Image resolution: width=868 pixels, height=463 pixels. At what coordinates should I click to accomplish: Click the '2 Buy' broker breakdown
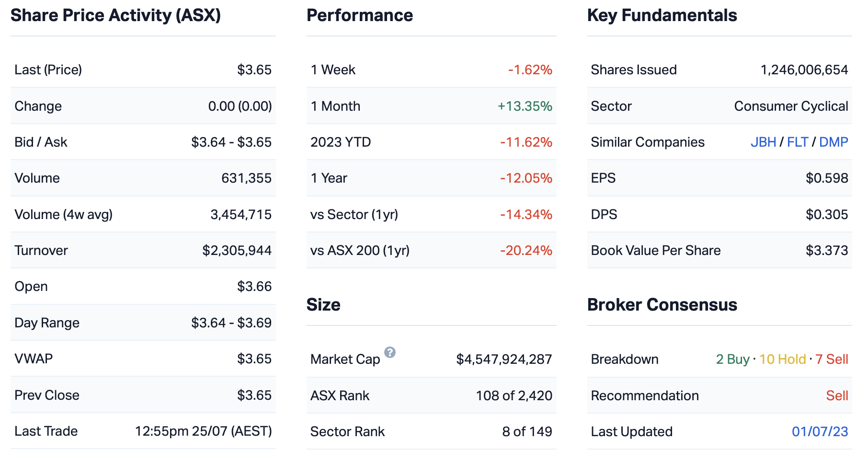point(732,359)
